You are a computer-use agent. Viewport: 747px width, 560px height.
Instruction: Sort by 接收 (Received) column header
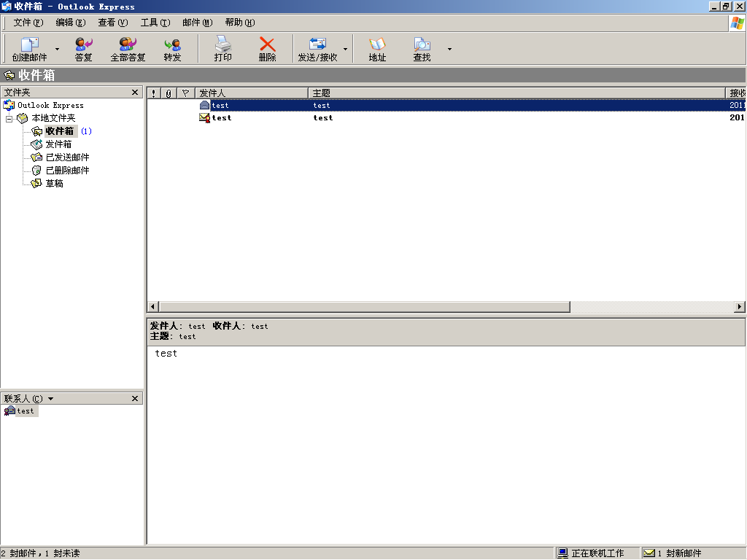(735, 93)
